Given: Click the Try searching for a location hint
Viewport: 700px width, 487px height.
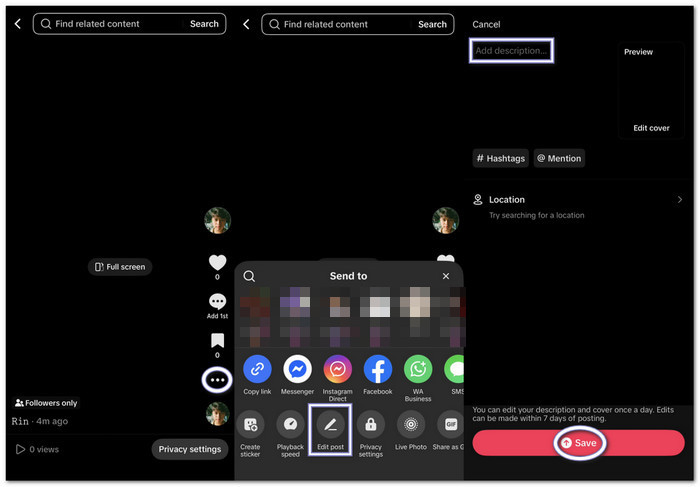Looking at the screenshot, I should (x=536, y=215).
